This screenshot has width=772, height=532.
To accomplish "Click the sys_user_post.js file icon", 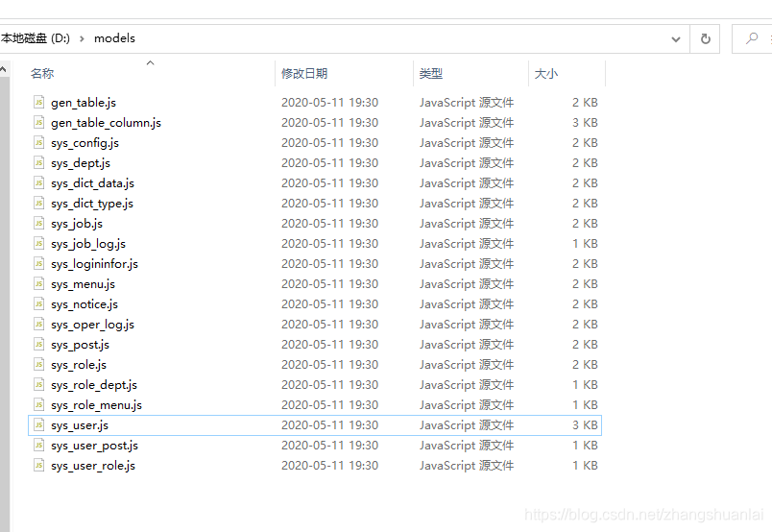I will (x=39, y=446).
